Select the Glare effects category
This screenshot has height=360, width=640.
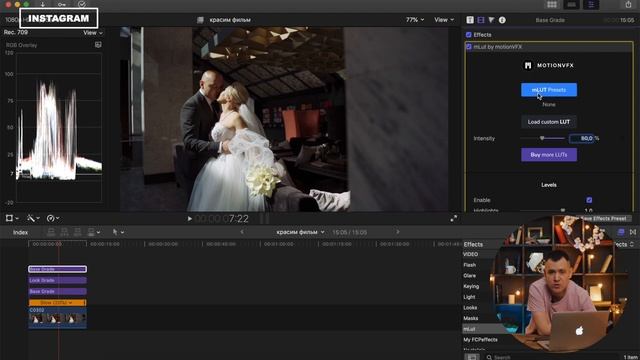(469, 276)
